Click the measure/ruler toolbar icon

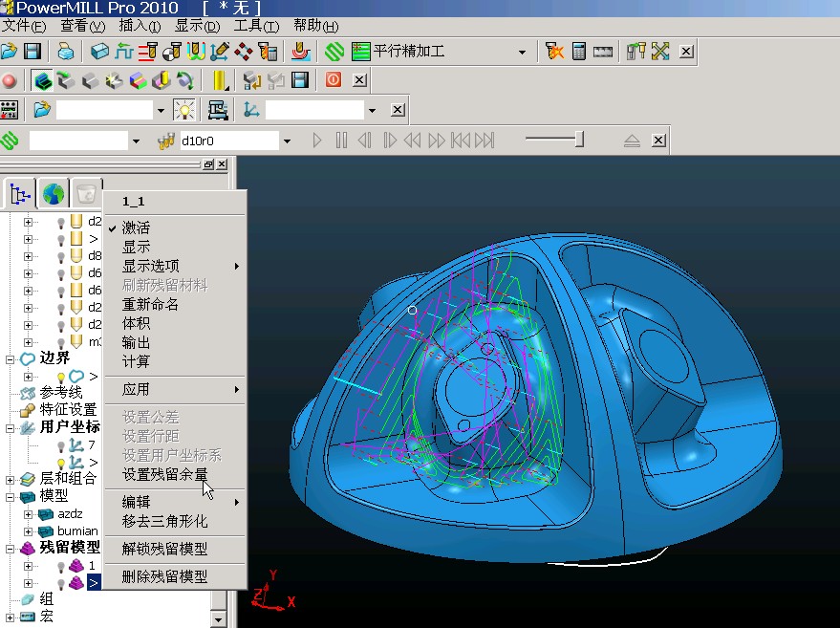pyautogui.click(x=603, y=52)
